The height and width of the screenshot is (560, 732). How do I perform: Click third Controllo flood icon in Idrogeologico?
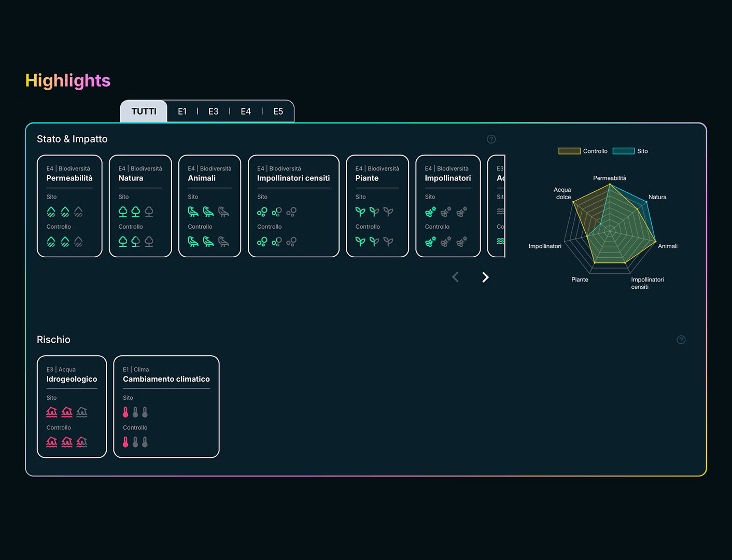coord(82,442)
